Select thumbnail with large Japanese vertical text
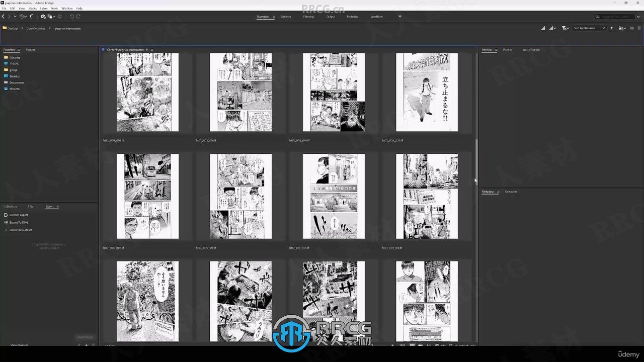The width and height of the screenshot is (644, 362). tap(427, 92)
